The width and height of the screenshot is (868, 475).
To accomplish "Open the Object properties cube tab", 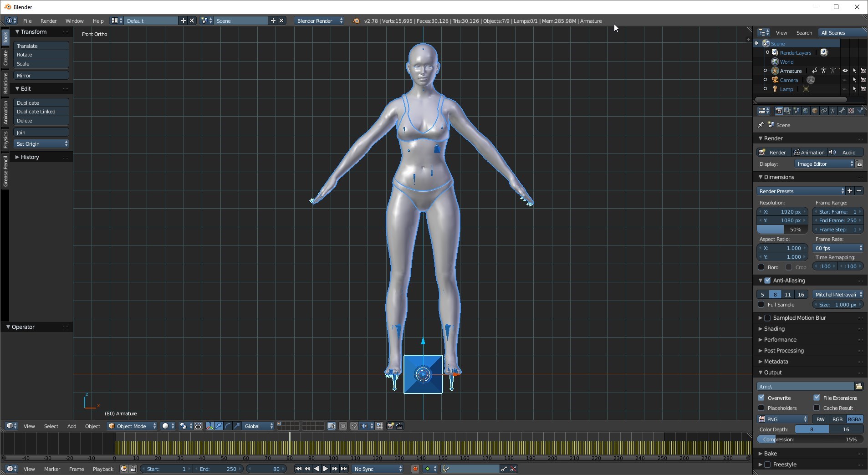I will point(815,111).
